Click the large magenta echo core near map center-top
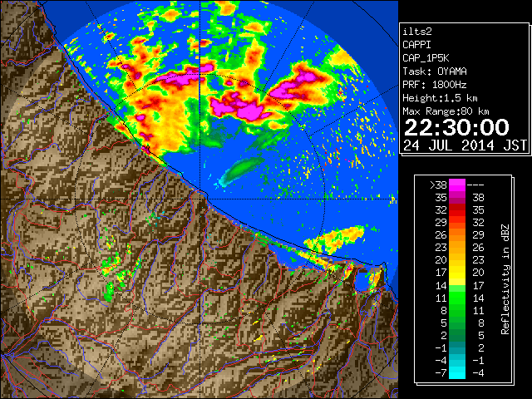This screenshot has width=532, height=399. tap(238, 106)
